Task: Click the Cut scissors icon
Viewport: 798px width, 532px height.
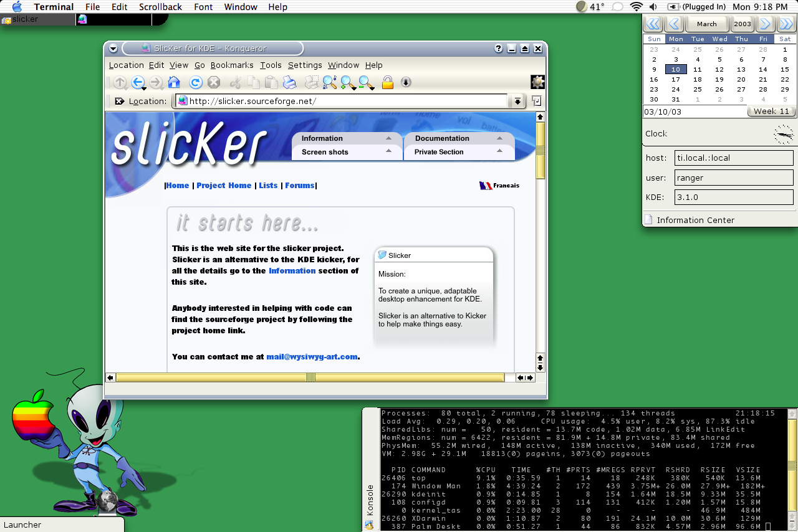Action: pyautogui.click(x=236, y=82)
